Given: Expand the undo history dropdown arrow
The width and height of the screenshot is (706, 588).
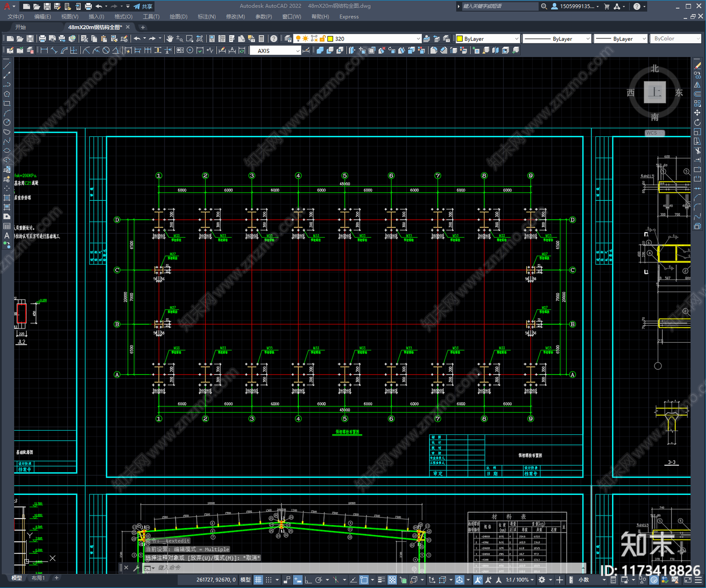Looking at the screenshot, I should 144,39.
